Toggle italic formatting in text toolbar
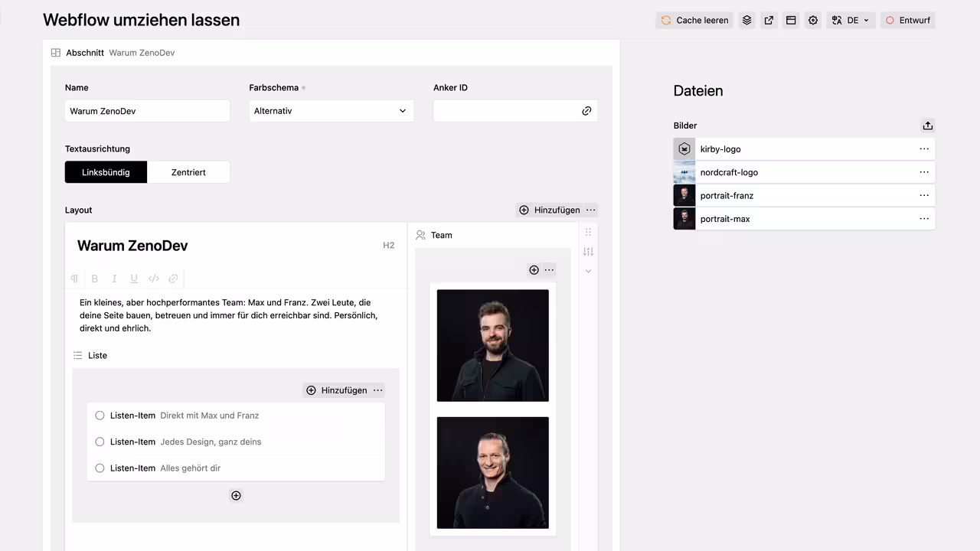The image size is (980, 551). (114, 279)
